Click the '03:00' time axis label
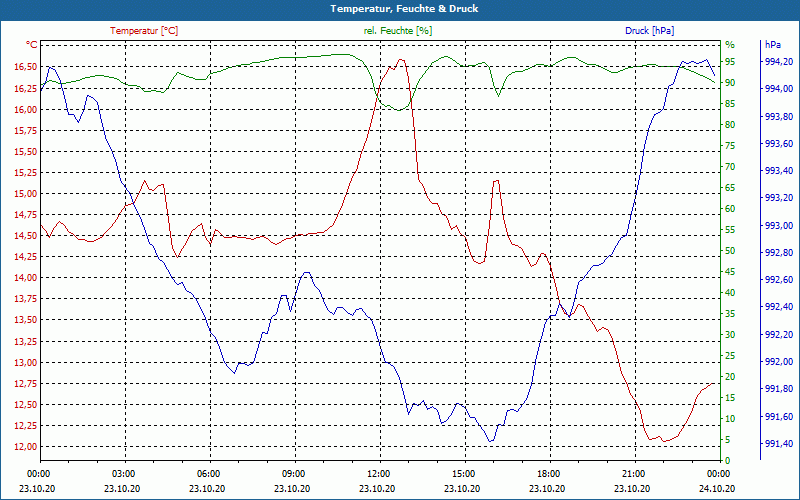Viewport: 800px width, 500px height. (122, 473)
